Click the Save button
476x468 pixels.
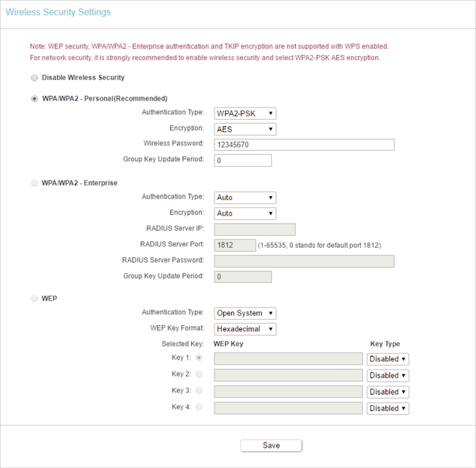click(x=271, y=446)
